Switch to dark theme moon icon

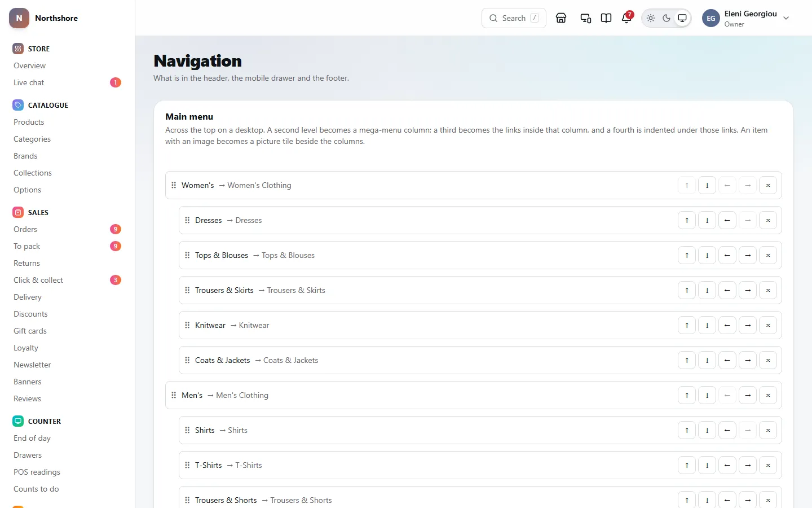[x=667, y=18]
